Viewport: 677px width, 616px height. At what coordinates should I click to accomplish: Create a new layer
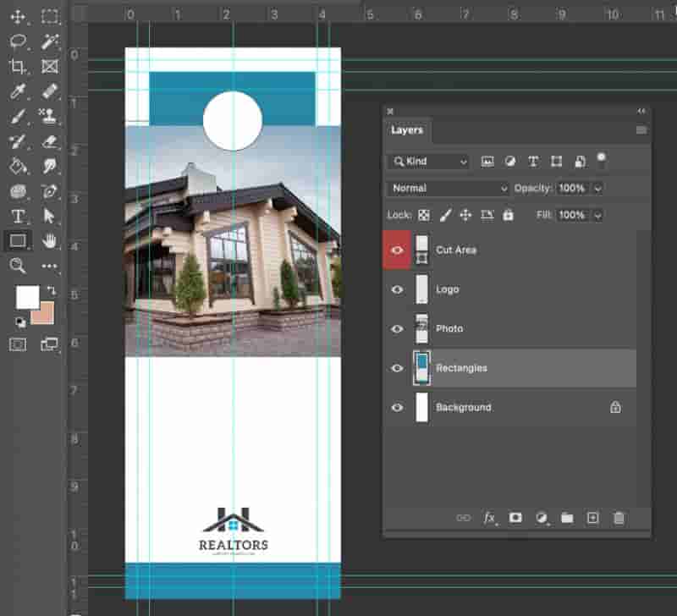click(x=593, y=518)
